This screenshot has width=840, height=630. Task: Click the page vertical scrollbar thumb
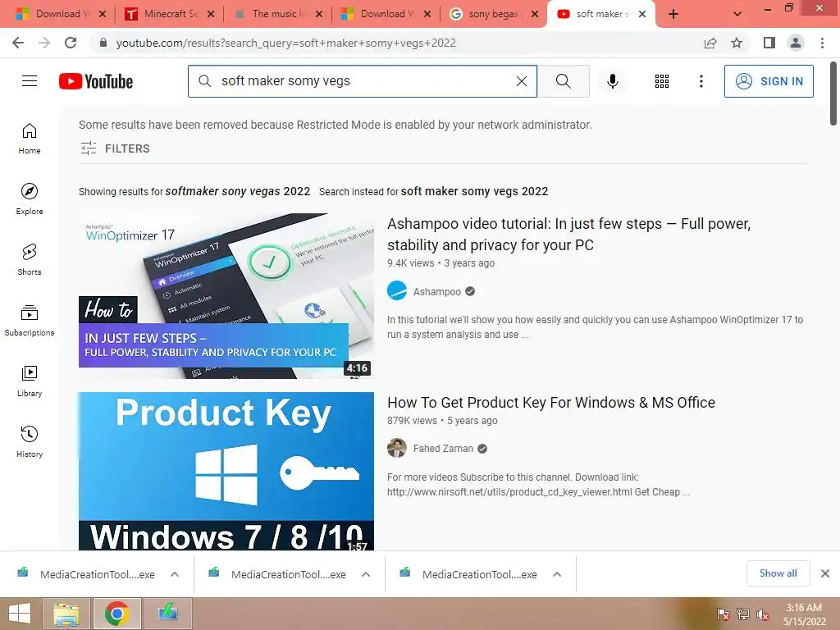pyautogui.click(x=833, y=94)
